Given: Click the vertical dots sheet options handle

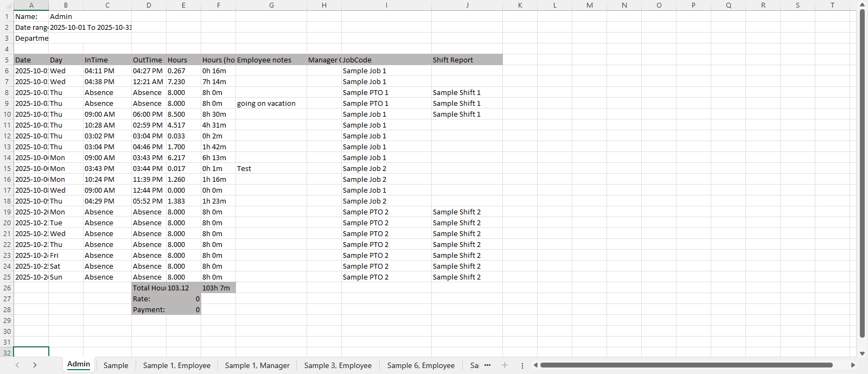Looking at the screenshot, I should 522,365.
